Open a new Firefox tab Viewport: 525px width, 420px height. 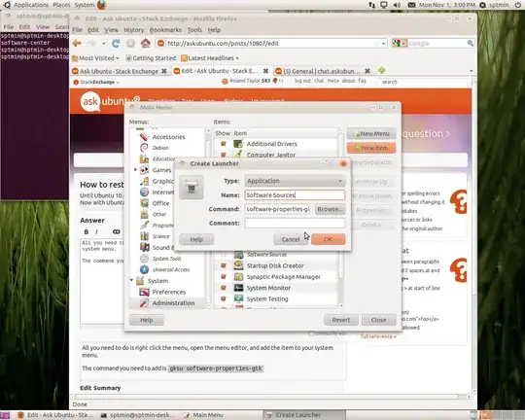pyautogui.click(x=382, y=70)
